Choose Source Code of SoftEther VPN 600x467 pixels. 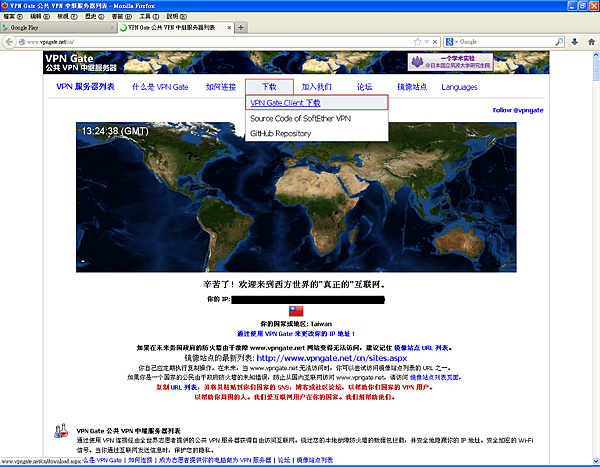click(300, 118)
